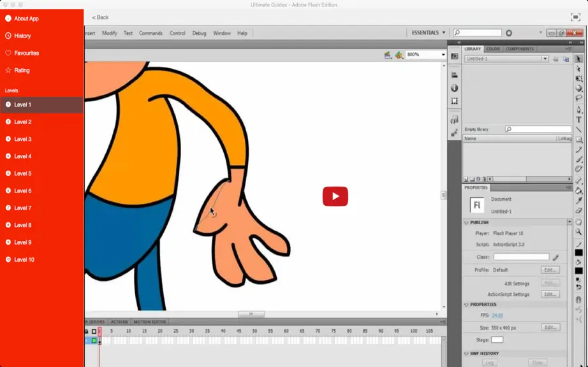Click the Class input field
Screen dimensions: 588x367
tap(521, 257)
